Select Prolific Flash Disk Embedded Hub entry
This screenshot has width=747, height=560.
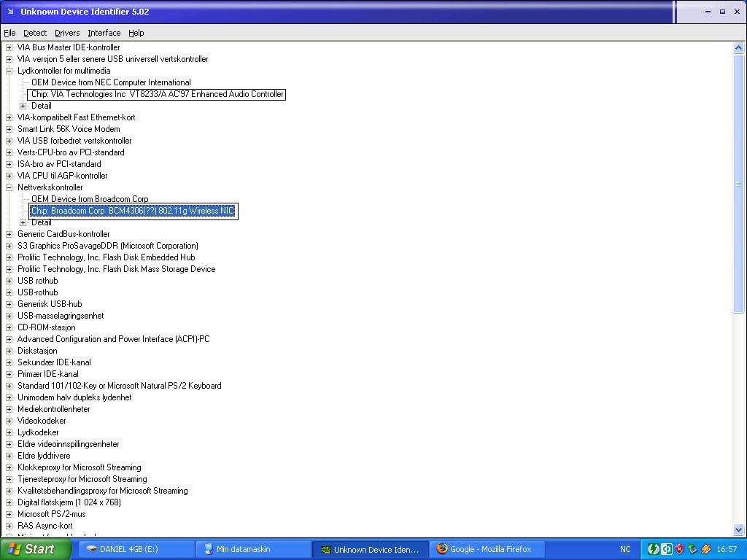[x=107, y=257]
